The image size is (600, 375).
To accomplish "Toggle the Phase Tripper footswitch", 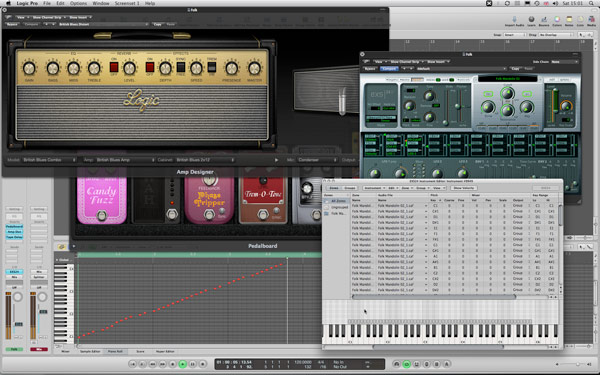I will (209, 215).
